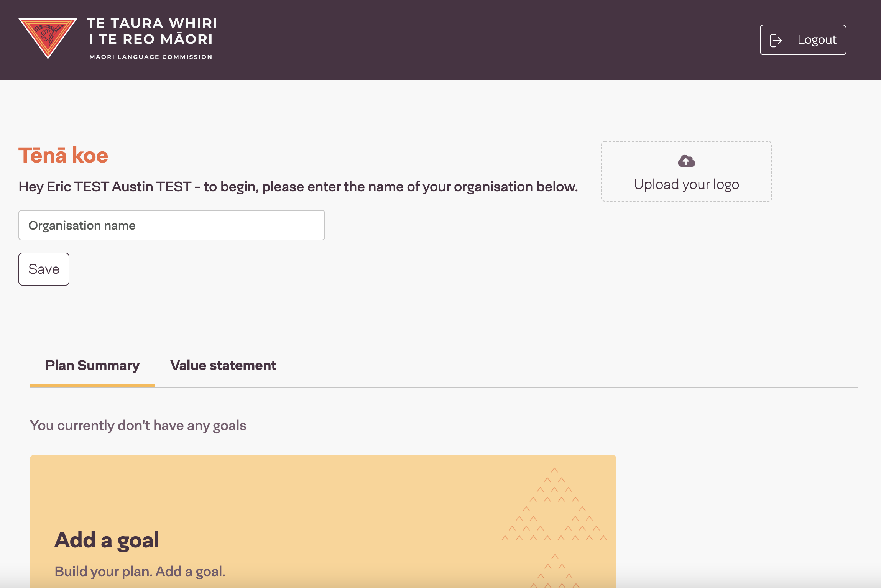
Task: Click empty area of the orange goal card
Action: click(x=307, y=494)
